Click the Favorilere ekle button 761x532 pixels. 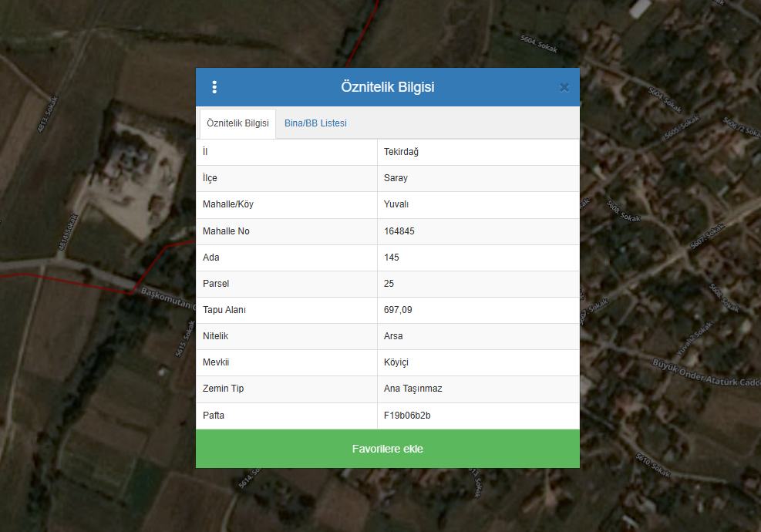pyautogui.click(x=387, y=449)
